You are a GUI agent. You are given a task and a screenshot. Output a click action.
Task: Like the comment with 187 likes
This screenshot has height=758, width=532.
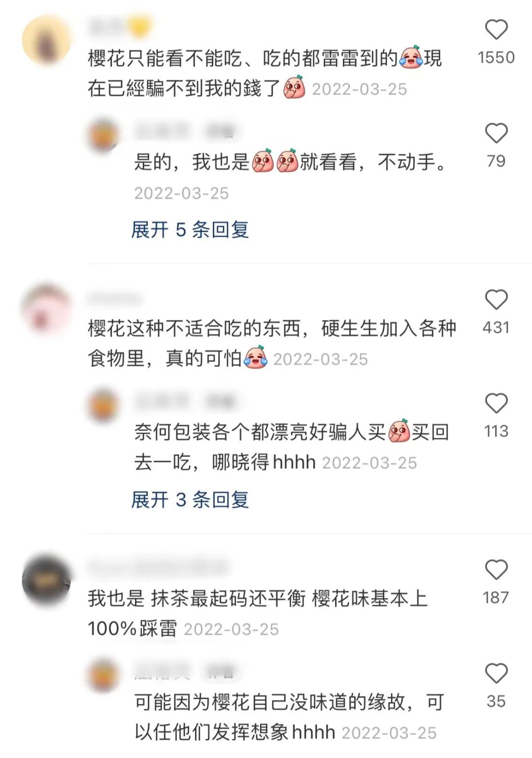(x=496, y=570)
